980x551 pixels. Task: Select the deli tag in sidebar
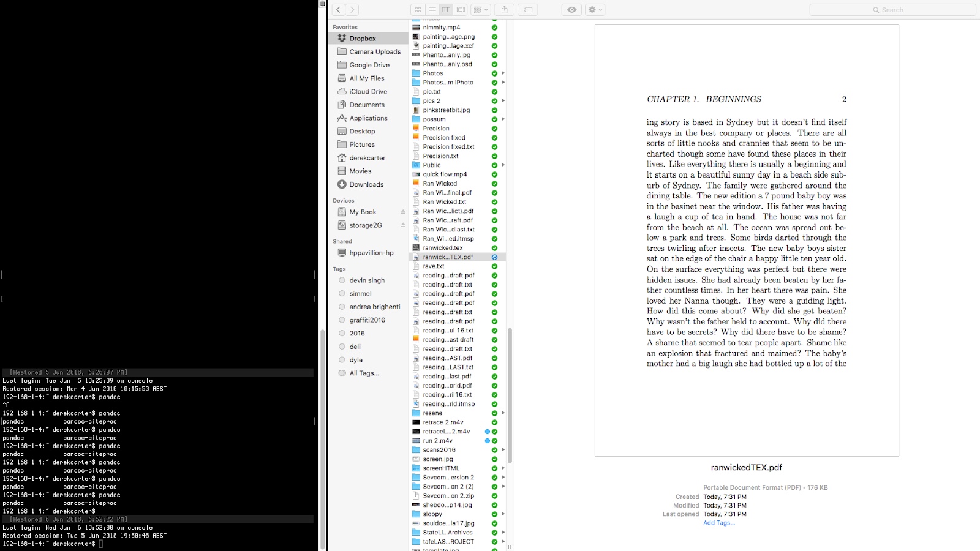coord(355,347)
